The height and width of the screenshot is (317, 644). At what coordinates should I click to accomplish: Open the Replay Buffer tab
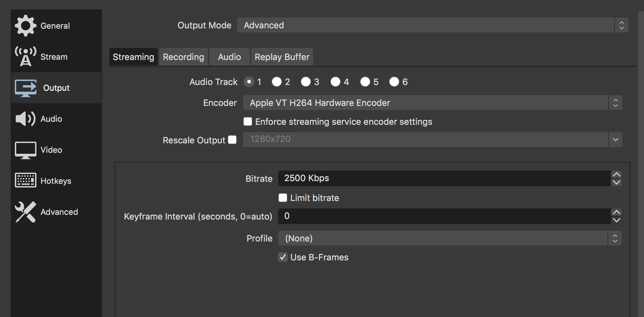point(282,57)
